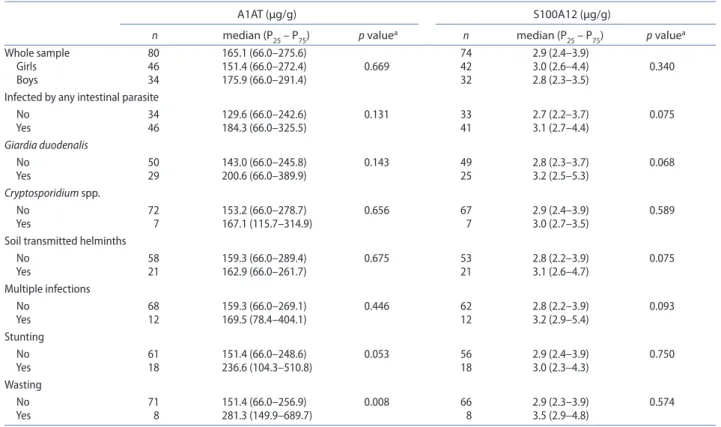Click the 'Stunting' heading
This screenshot has height=427, width=721.
coord(24,337)
